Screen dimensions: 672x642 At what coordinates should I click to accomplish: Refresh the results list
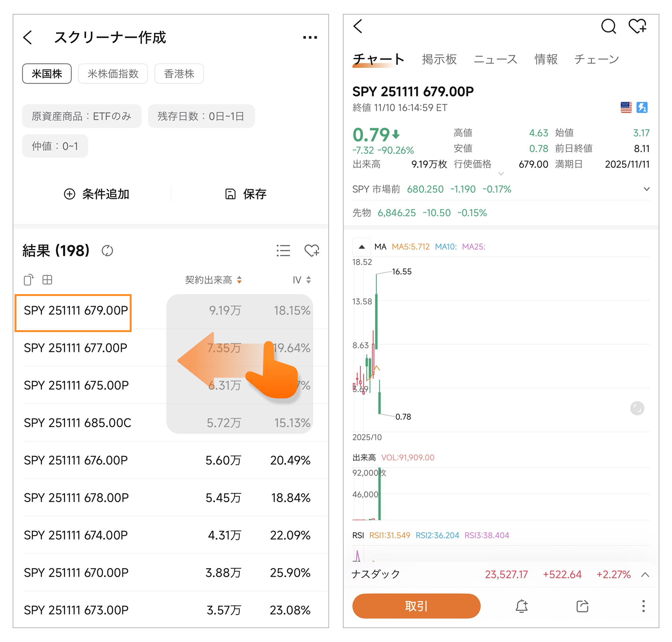tap(107, 250)
